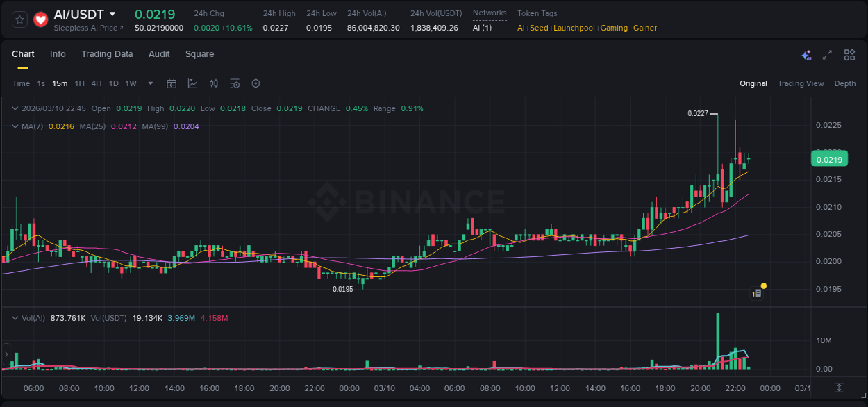The image size is (868, 407).
Task: Select the 1H timeframe
Action: click(x=80, y=83)
